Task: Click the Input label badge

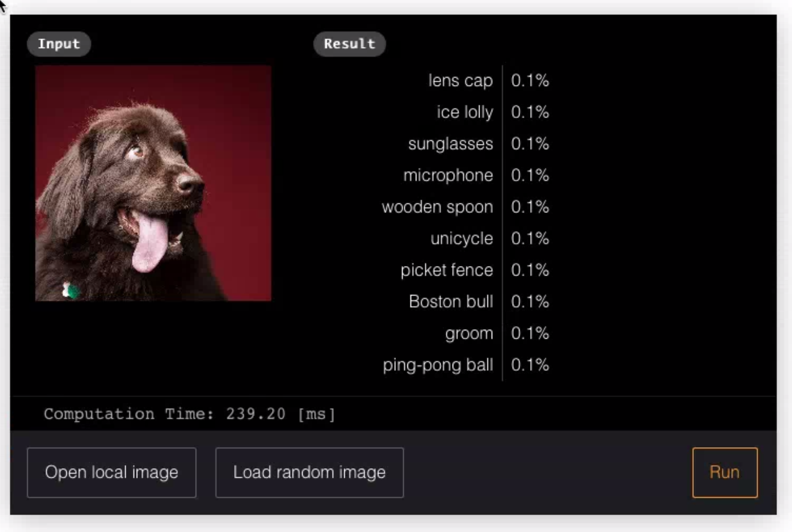Action: click(59, 44)
